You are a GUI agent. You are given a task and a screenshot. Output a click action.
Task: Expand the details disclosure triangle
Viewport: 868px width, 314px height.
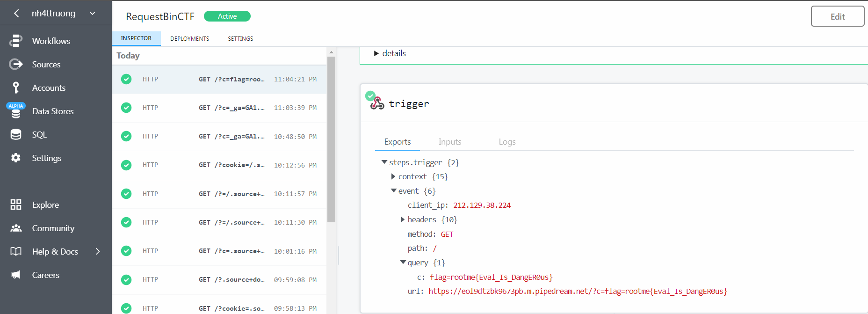pos(376,53)
